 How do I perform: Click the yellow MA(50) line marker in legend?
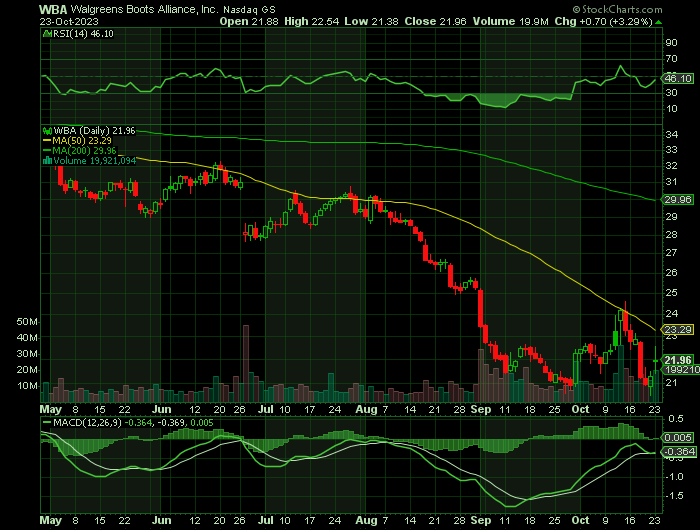point(47,141)
